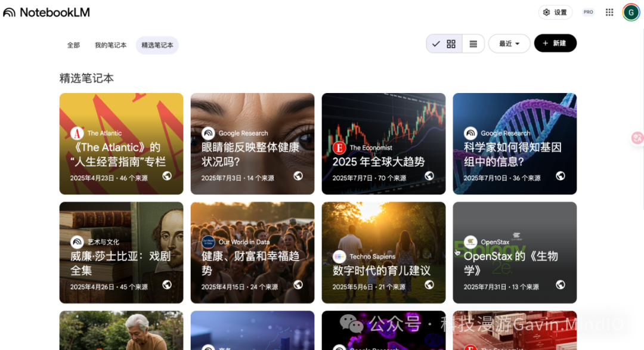The image size is (644, 350).
Task: Click the date text 2025年7月10日 · 36 个来源
Action: pos(502,178)
